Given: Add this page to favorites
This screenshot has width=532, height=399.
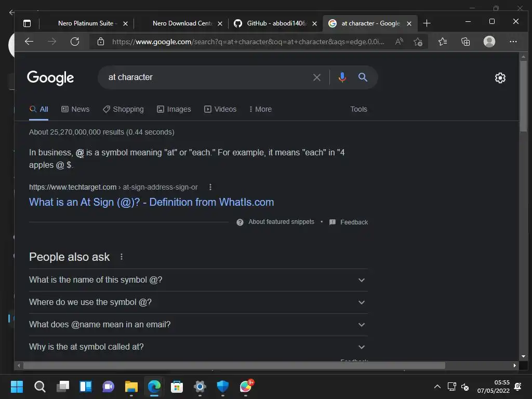Looking at the screenshot, I should pyautogui.click(x=418, y=42).
